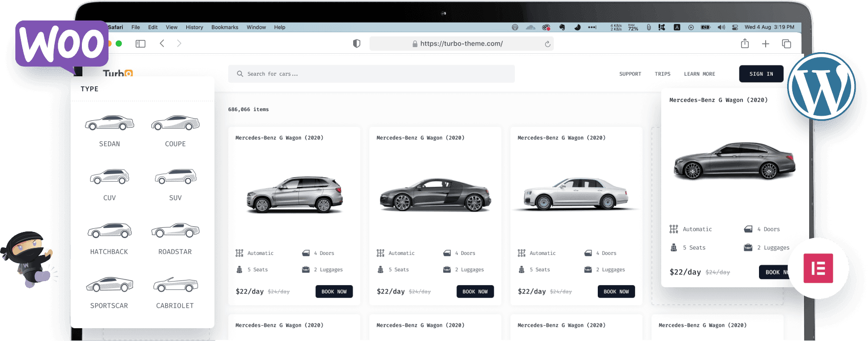
Task: Click the $22/day price under the silver SUV
Action: [249, 291]
